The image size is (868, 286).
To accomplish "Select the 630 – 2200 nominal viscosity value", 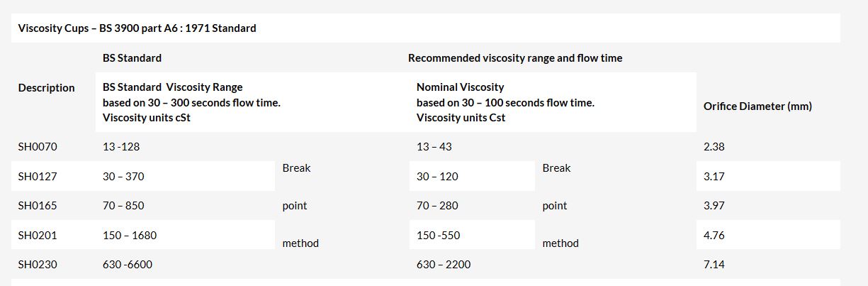I will [444, 265].
